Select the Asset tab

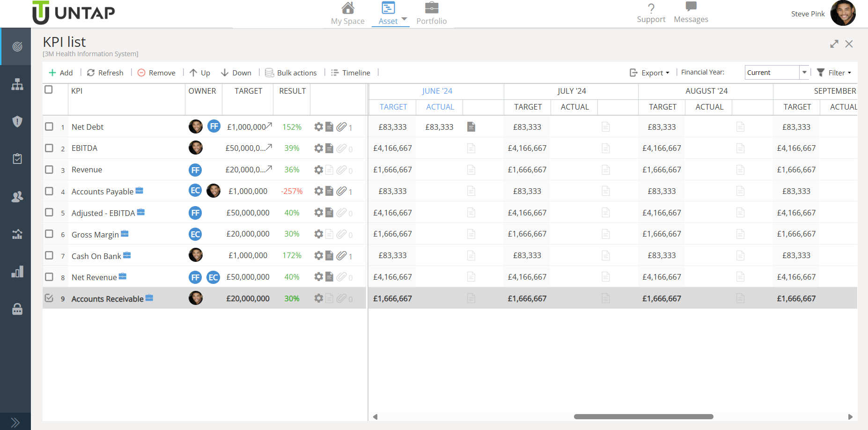pyautogui.click(x=388, y=14)
